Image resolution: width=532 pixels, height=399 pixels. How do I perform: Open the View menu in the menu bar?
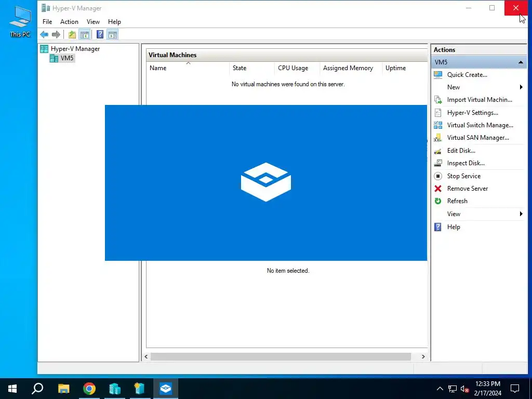(x=93, y=22)
